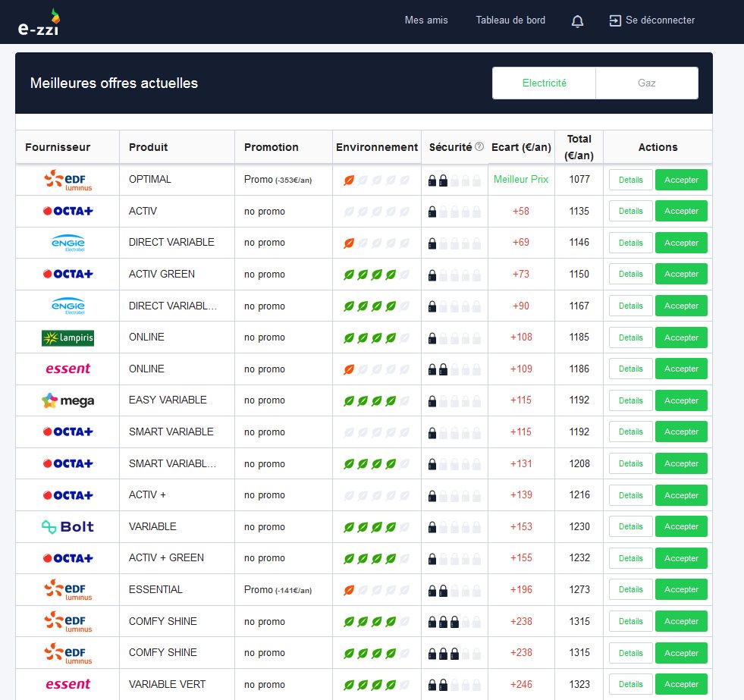This screenshot has width=744, height=700.
Task: Select the Electricité tab
Action: tap(544, 83)
